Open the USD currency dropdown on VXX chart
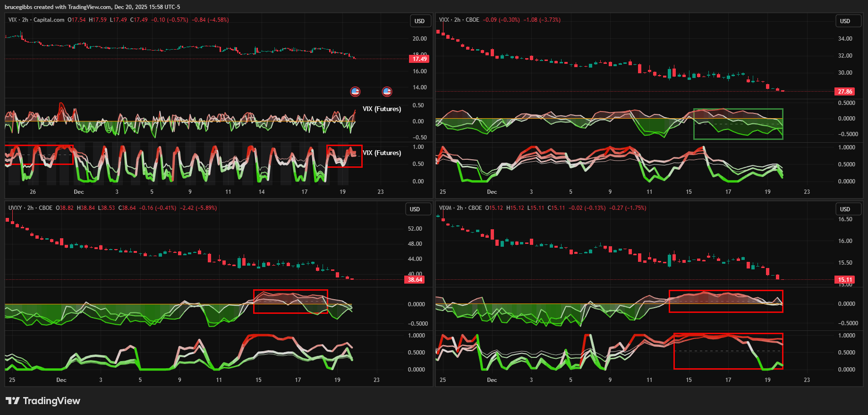 pos(845,21)
